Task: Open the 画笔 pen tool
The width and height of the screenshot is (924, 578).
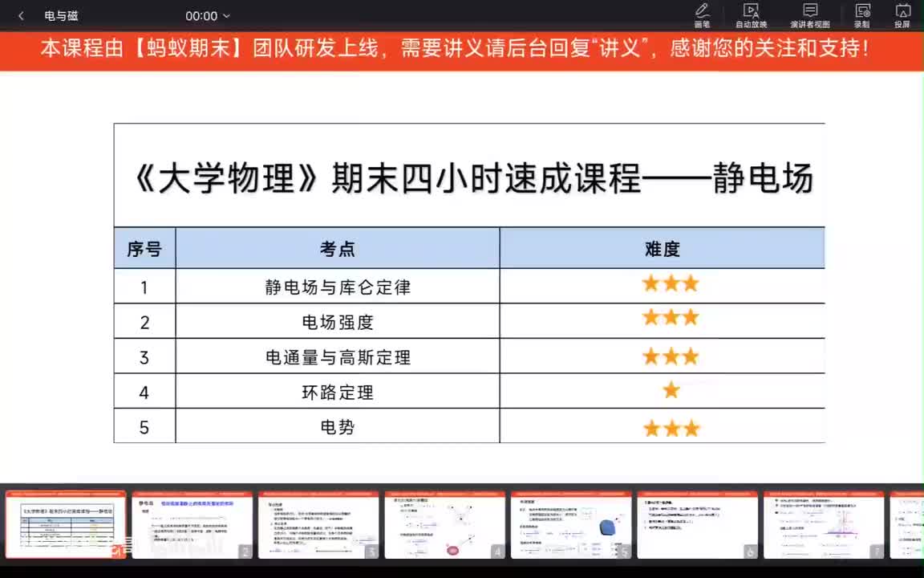Action: point(702,15)
